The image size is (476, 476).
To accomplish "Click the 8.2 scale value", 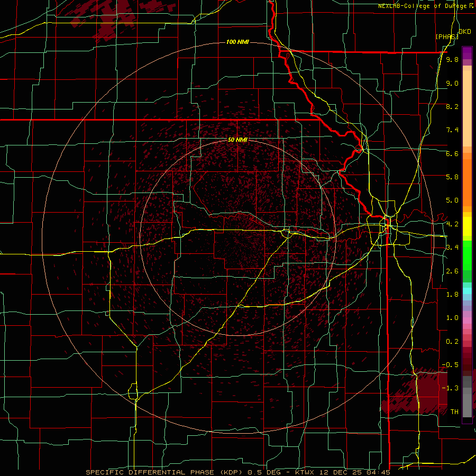I will click(452, 106).
